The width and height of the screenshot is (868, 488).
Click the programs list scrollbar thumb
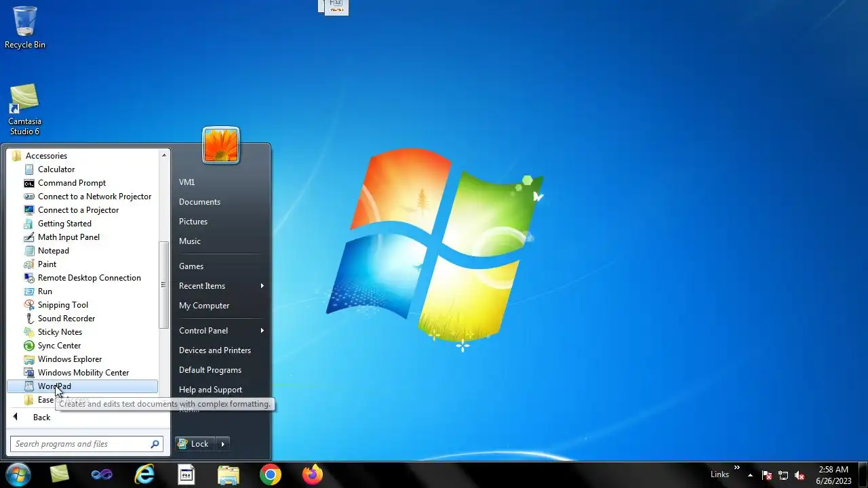coord(163,285)
